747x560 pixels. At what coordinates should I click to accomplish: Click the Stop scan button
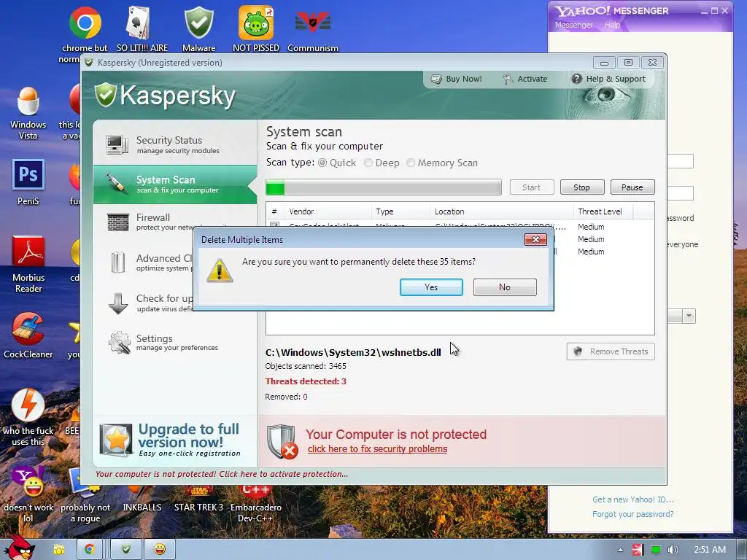(x=582, y=187)
